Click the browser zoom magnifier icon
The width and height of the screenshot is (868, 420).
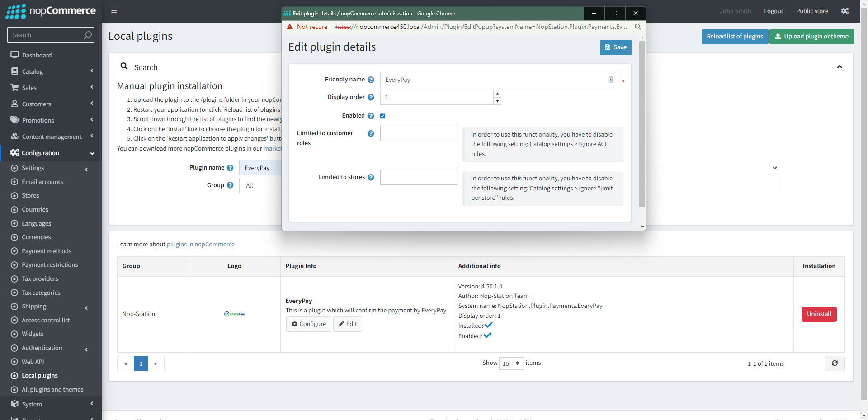[x=637, y=27]
